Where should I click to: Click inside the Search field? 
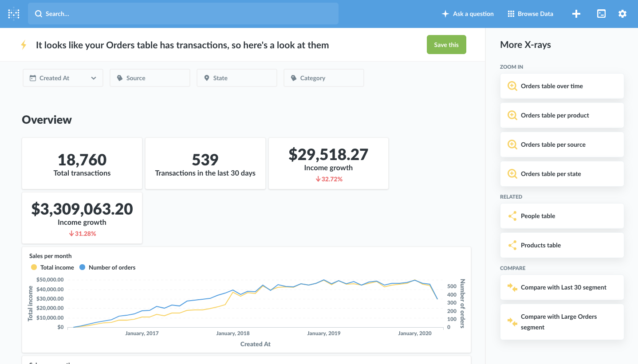(183, 14)
